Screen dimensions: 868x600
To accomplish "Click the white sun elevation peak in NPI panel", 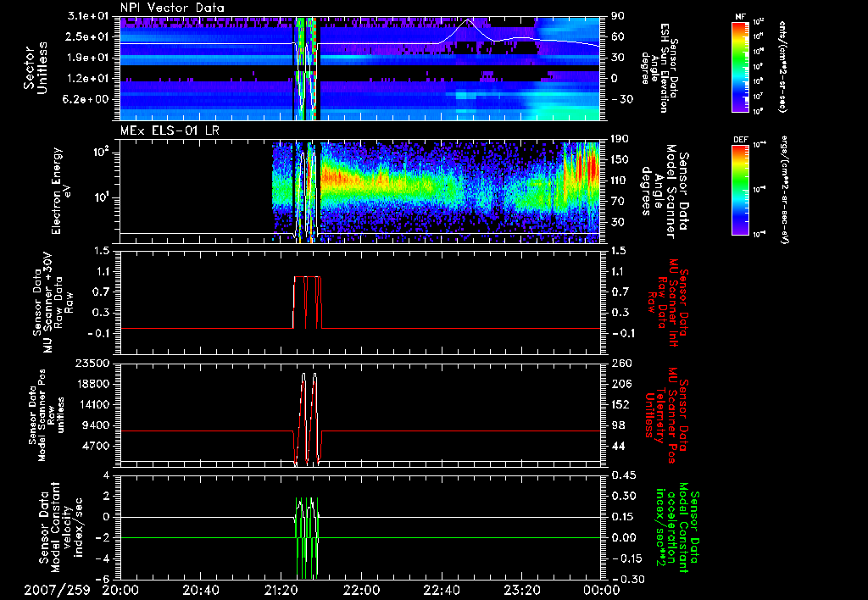I will coord(468,21).
